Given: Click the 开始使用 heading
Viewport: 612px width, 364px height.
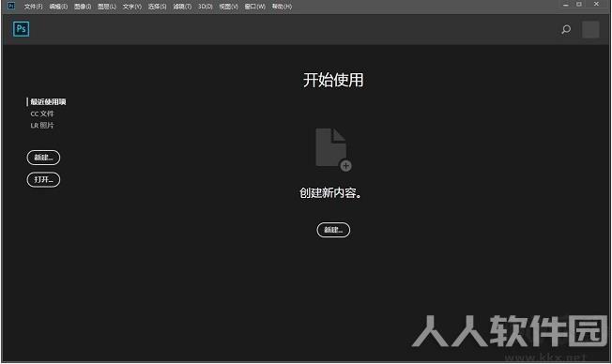Looking at the screenshot, I should pos(333,80).
